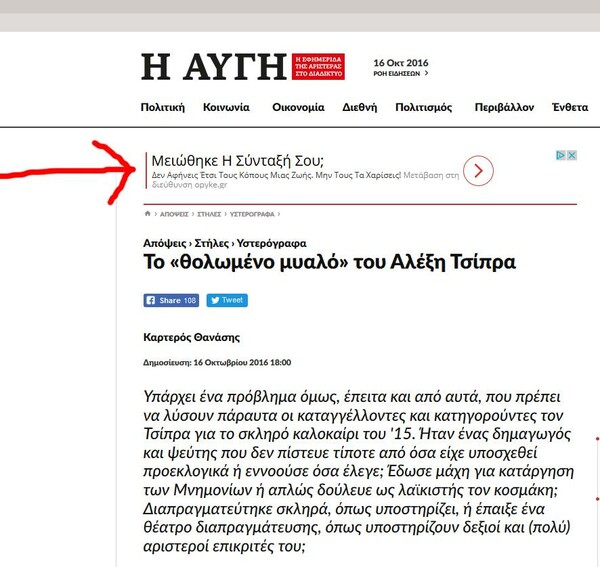This screenshot has width=600, height=567.
Task: Select Διεθνή in the navigation bar
Action: coord(359,107)
